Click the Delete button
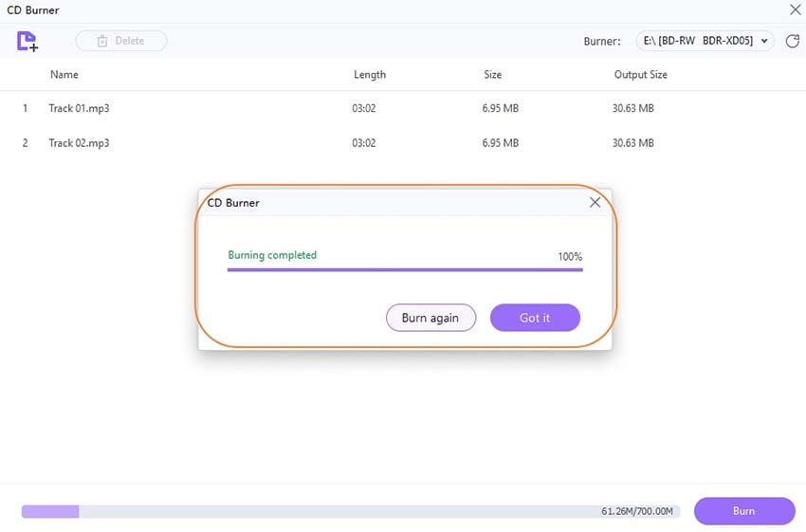806x532 pixels. 121,41
